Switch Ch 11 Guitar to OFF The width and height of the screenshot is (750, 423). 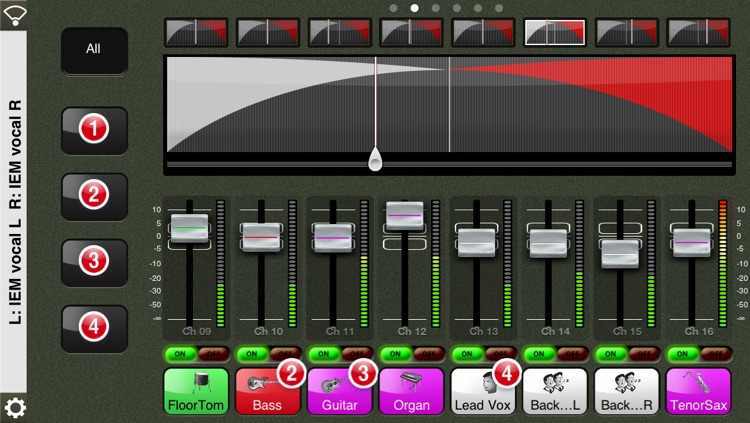[356, 354]
